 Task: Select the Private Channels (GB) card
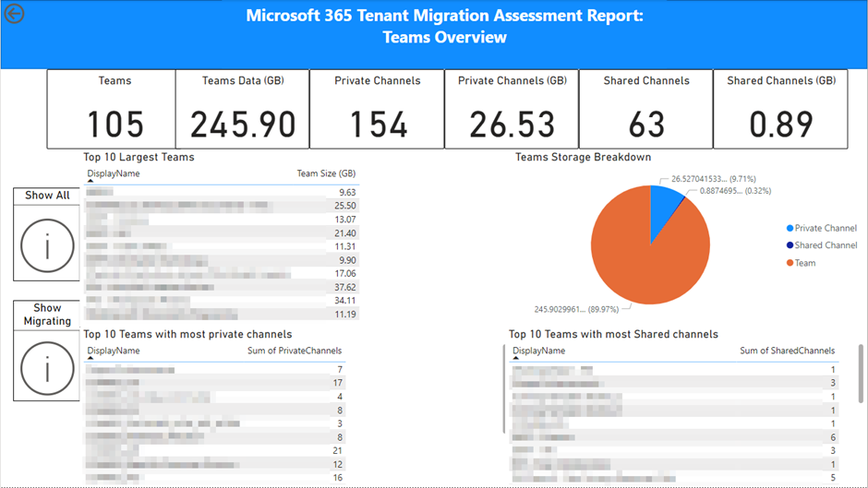512,109
